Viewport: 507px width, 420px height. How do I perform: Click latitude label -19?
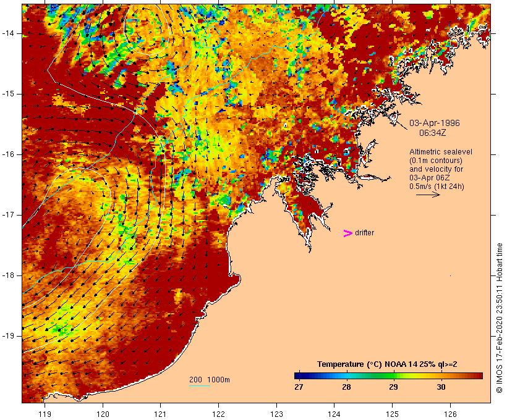click(x=8, y=336)
